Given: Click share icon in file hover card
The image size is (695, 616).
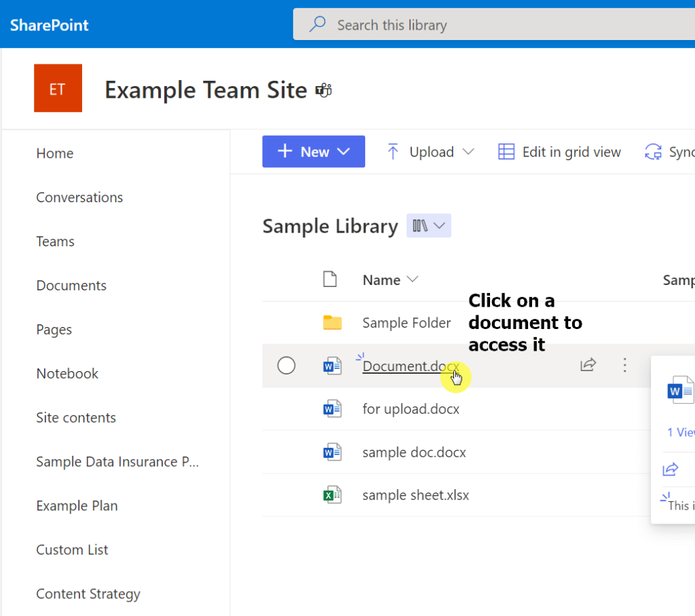Looking at the screenshot, I should click(x=670, y=469).
